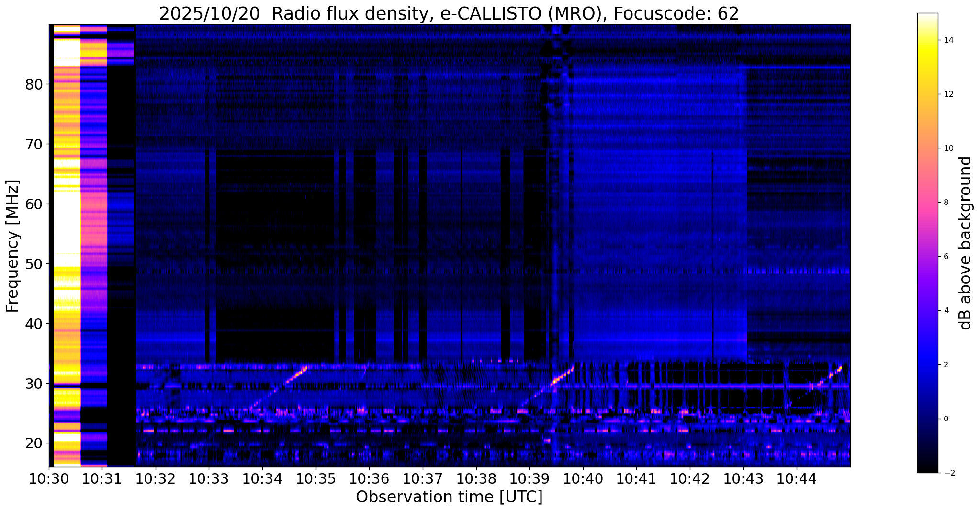The height and width of the screenshot is (511, 980).
Task: Click the 10:34 time tick label
Action: pyautogui.click(x=262, y=478)
